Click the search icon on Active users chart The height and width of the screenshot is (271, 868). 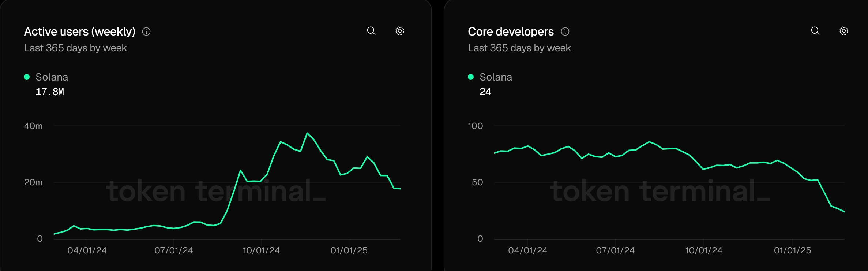(371, 31)
